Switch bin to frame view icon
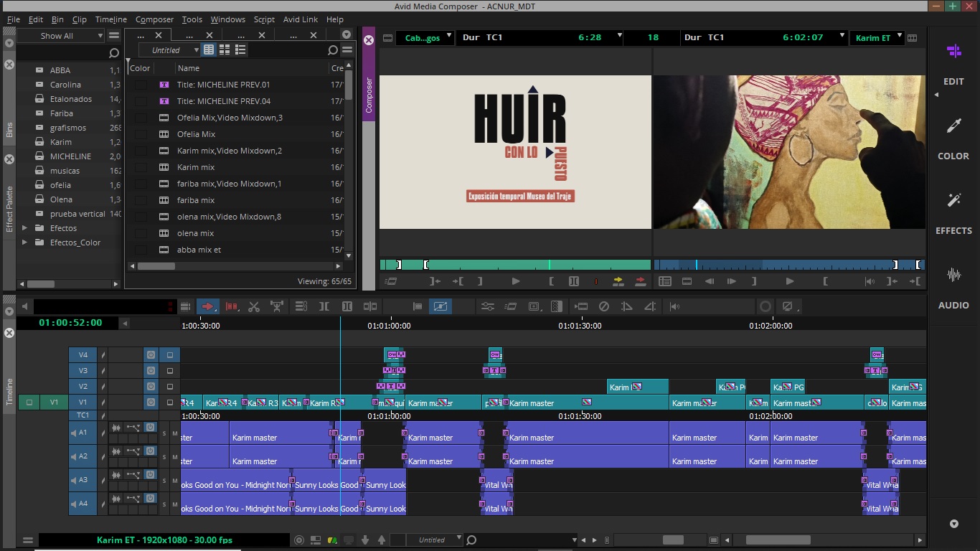The height and width of the screenshot is (551, 980). [225, 50]
